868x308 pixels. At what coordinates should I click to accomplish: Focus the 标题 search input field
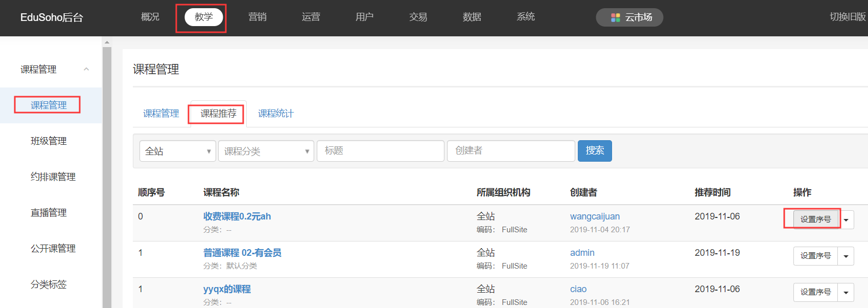tap(380, 151)
